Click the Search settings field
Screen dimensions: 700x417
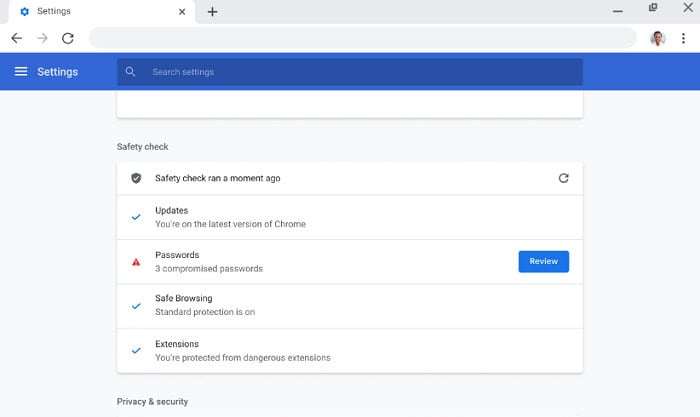point(350,71)
